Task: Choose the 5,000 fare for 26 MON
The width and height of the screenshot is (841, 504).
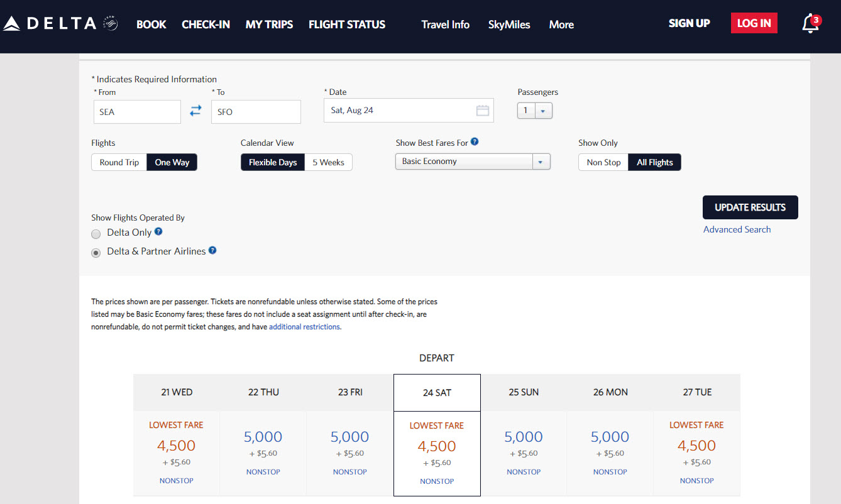Action: [610, 437]
